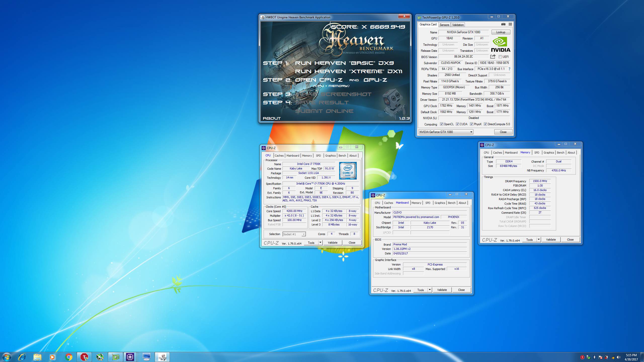Click the battery power plug tray icon
Image resolution: width=644 pixels, height=362 pixels.
tap(607, 357)
